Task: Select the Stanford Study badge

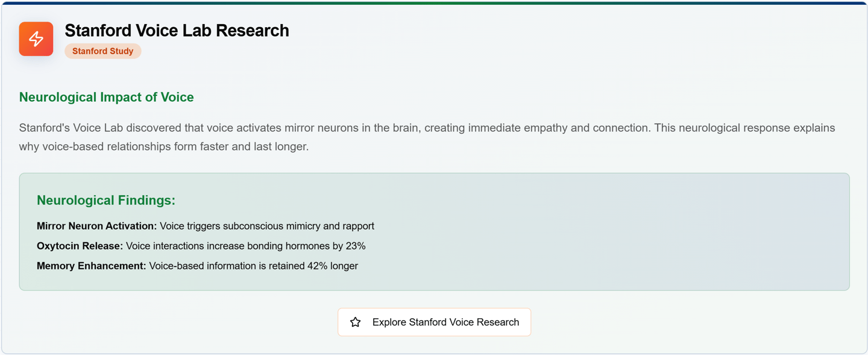Action: click(x=103, y=51)
